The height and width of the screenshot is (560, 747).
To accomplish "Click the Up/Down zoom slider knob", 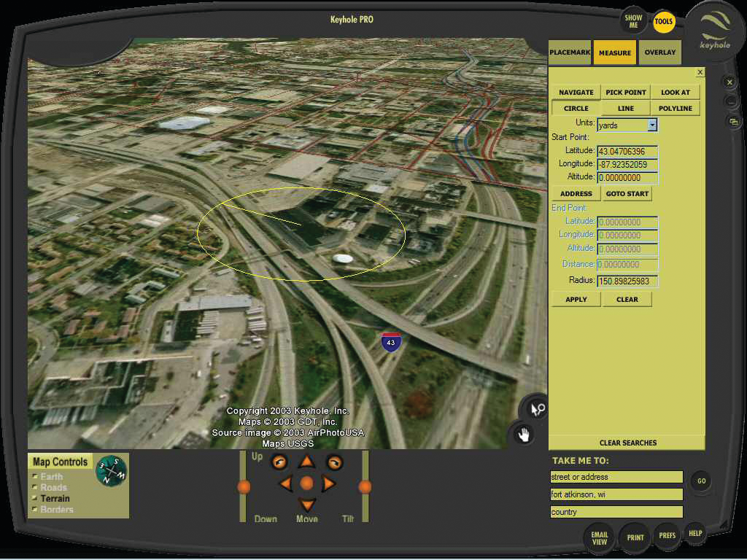I will click(x=244, y=486).
